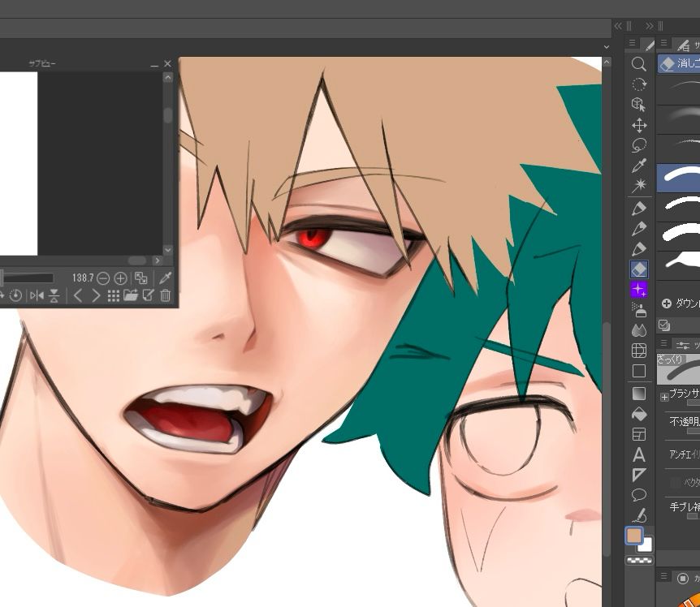Toggle the vector eraser checkbox

point(676,483)
